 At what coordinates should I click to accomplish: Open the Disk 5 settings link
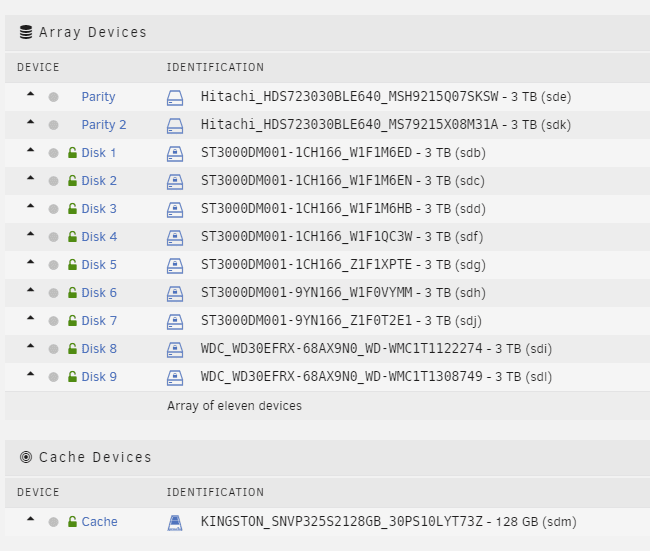click(99, 265)
